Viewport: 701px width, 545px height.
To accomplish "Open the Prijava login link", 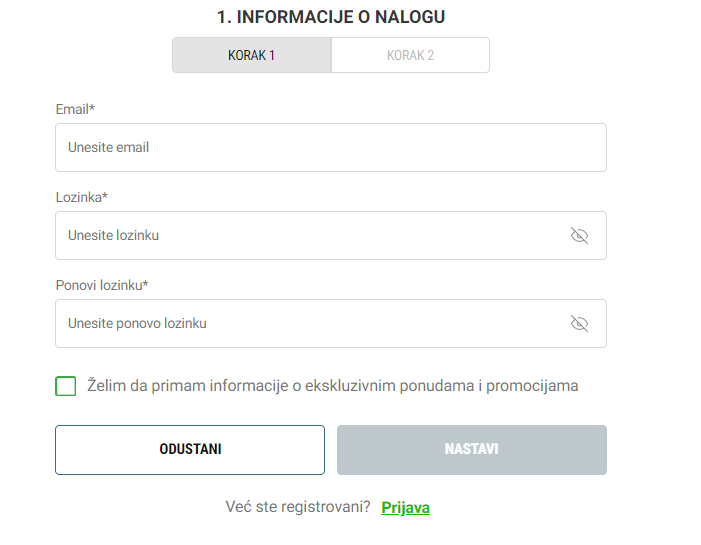I will pyautogui.click(x=405, y=507).
